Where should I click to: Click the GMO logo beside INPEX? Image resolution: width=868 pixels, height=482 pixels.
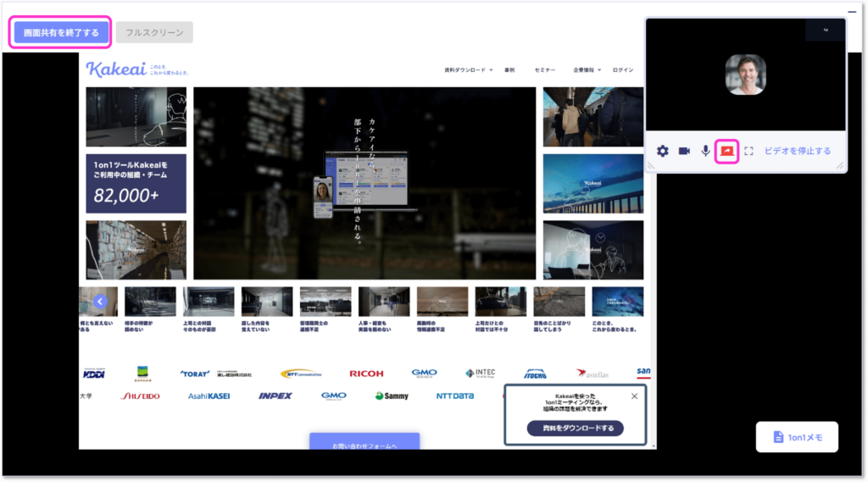(334, 396)
